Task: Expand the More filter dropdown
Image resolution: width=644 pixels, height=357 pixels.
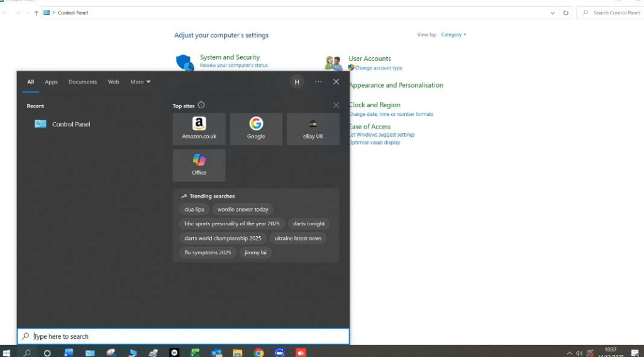Action: (140, 82)
